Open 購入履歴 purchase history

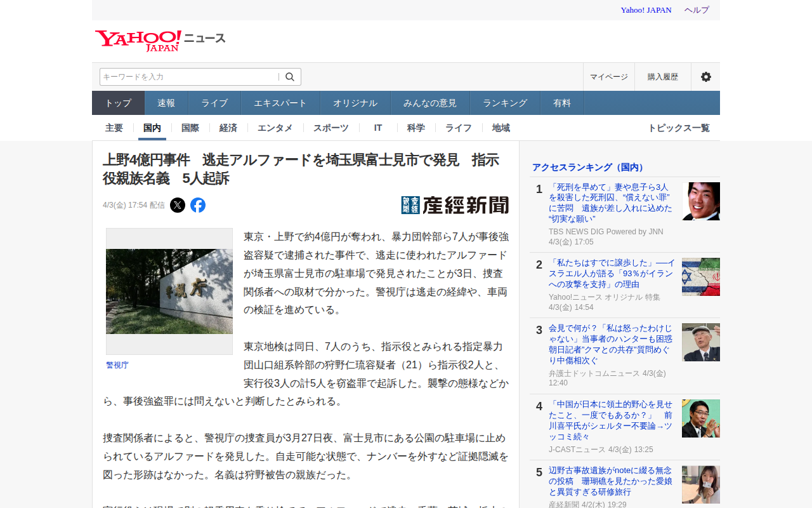(x=662, y=77)
